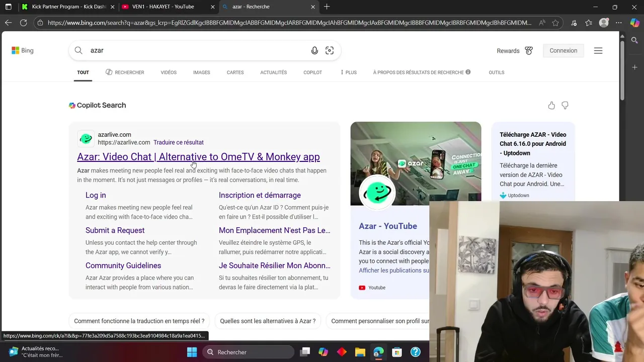Screen dimensions: 644x362
Task: Open Azar - YouTube card title
Action: tap(388, 226)
